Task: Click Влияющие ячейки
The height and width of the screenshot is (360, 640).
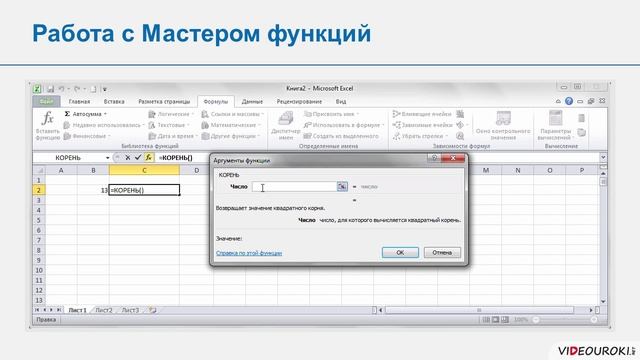Action: 422,114
